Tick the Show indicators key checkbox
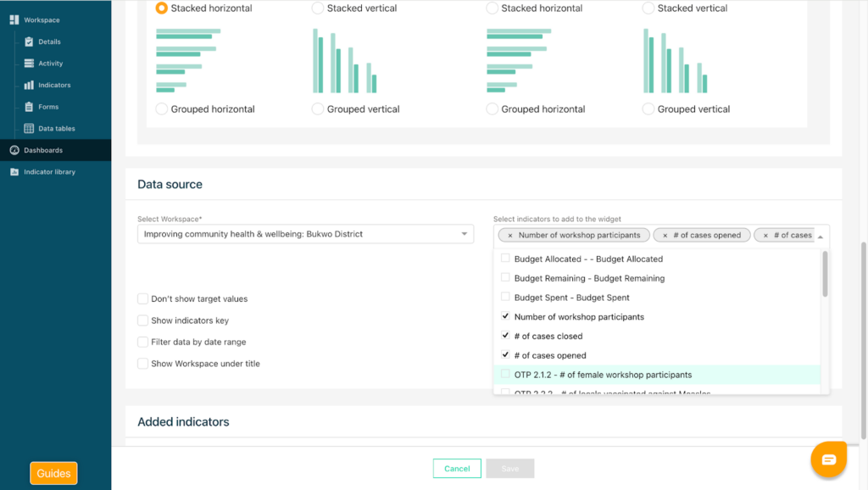 142,320
